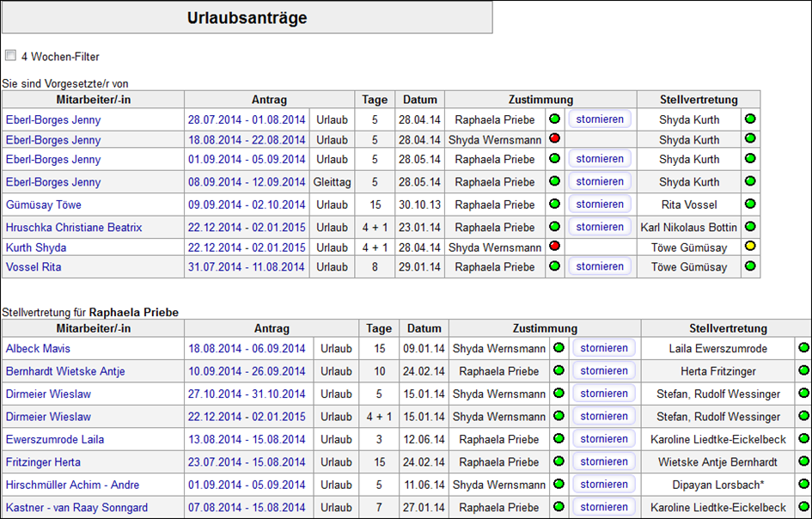Open the Hruschka Christiane Beatrix employee link
The height and width of the screenshot is (519, 812).
tap(74, 228)
